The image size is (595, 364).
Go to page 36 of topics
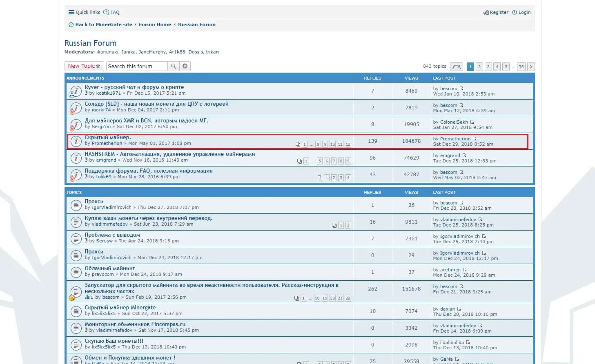pyautogui.click(x=521, y=67)
